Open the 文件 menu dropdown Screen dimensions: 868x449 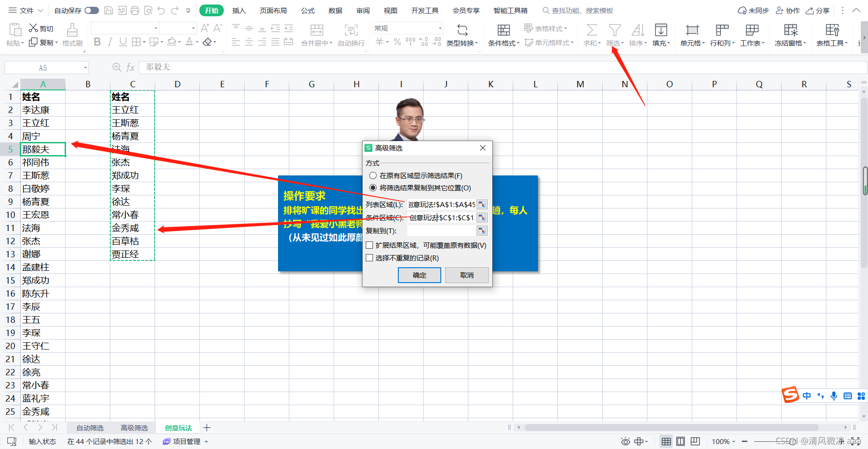click(26, 10)
